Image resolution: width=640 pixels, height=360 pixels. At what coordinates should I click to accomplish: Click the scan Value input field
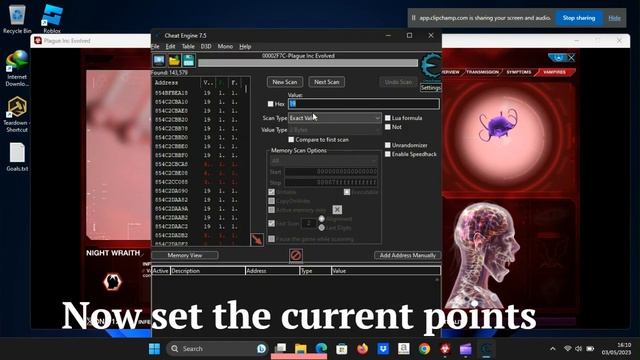click(364, 104)
